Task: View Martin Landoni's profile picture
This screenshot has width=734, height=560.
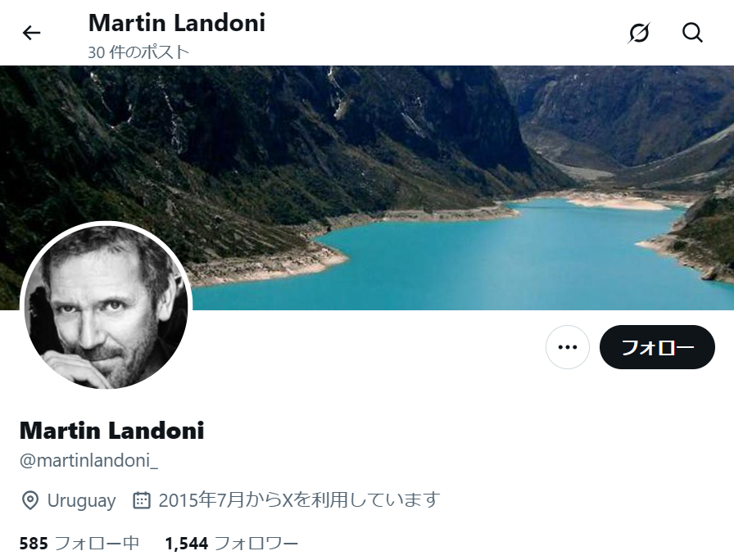Action: 106,307
